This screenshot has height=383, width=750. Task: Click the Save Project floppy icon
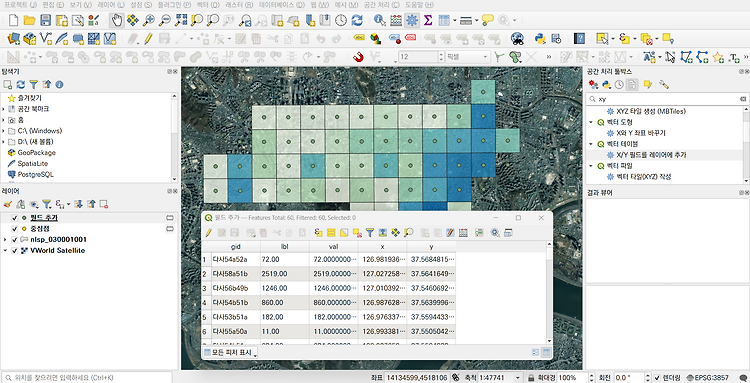(45, 20)
